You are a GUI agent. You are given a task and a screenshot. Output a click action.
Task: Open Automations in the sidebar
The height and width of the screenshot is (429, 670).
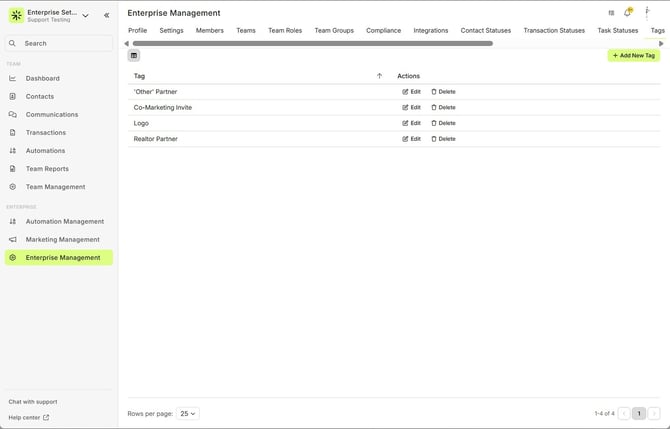coord(45,151)
